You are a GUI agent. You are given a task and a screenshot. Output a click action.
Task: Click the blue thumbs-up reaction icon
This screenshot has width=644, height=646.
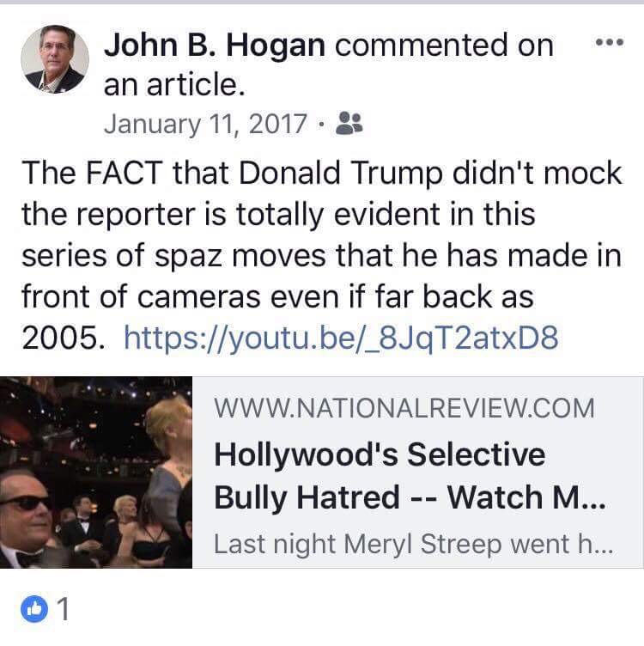coord(34,608)
